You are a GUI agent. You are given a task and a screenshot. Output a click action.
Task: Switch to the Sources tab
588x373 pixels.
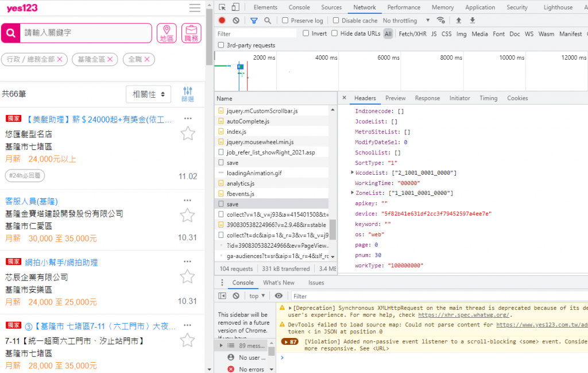pyautogui.click(x=331, y=7)
